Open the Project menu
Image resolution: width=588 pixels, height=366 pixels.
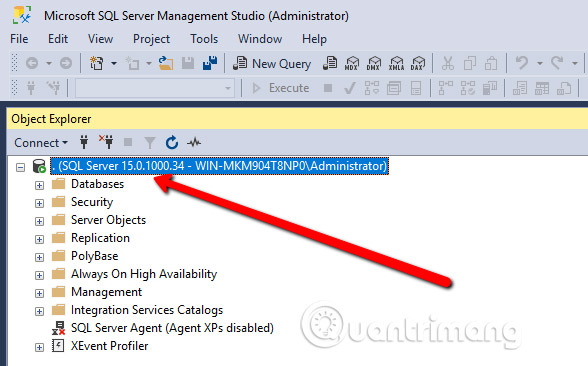tap(151, 39)
